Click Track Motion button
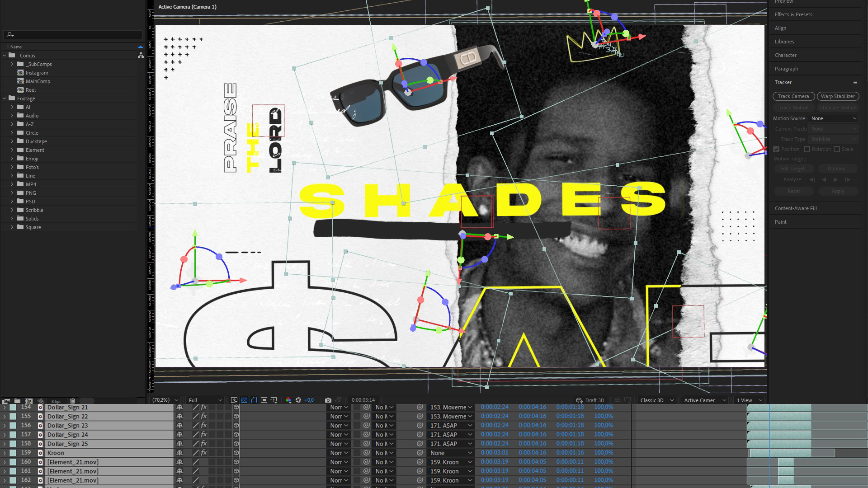The image size is (868, 488). [793, 108]
